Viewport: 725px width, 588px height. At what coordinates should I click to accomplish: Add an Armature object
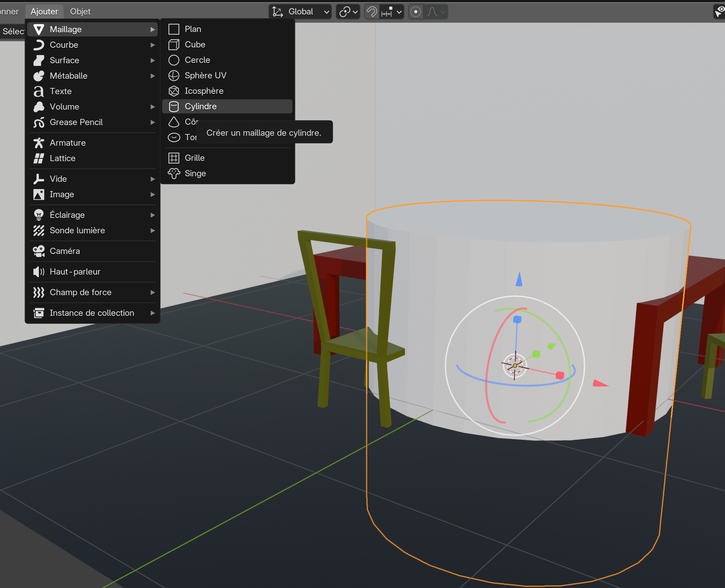point(68,143)
